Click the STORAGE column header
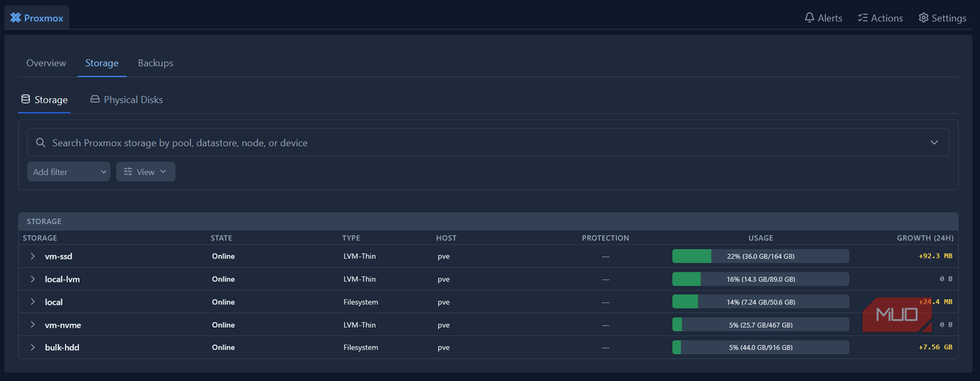The height and width of the screenshot is (381, 980). (40, 238)
